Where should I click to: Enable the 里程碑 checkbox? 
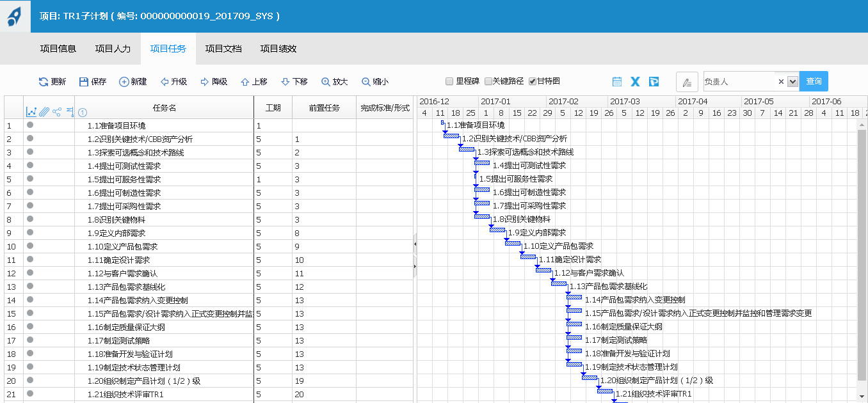point(449,82)
